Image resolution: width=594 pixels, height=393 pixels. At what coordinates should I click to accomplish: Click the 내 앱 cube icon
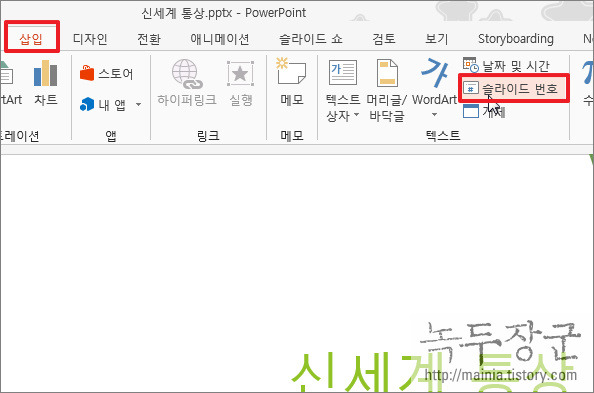pos(87,104)
